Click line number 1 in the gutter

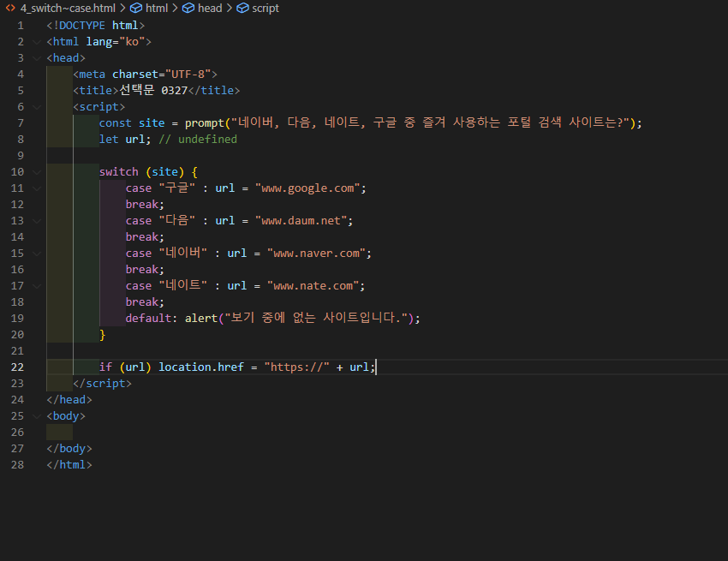pyautogui.click(x=21, y=26)
